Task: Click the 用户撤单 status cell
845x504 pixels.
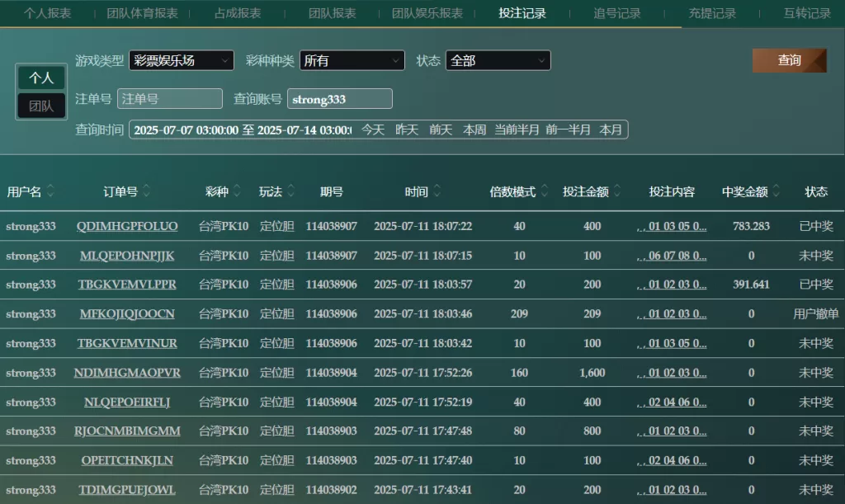Action: pos(816,314)
